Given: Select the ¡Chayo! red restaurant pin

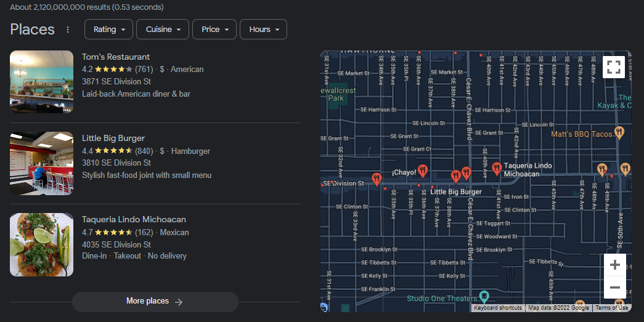Looking at the screenshot, I should [x=423, y=171].
